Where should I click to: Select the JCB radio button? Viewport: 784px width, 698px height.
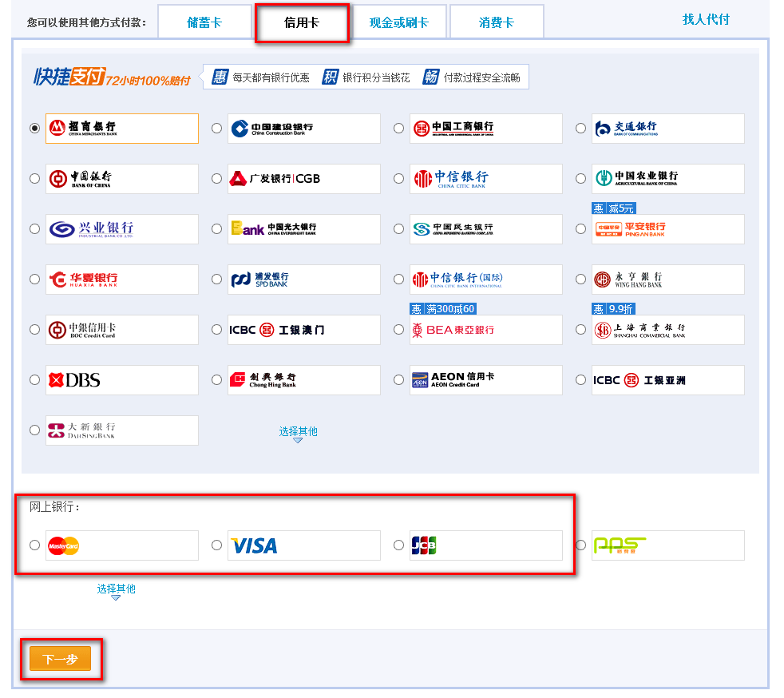coord(398,545)
